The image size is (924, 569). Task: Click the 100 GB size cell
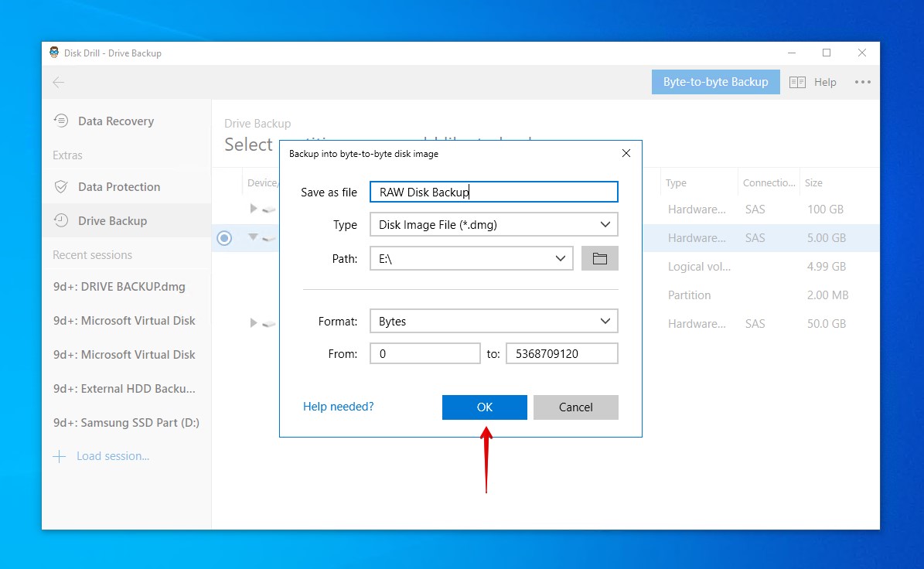tap(825, 209)
